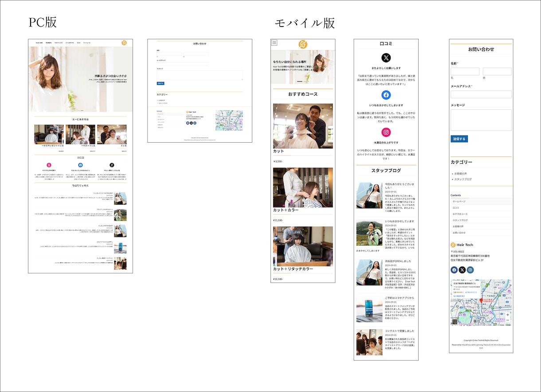Click the PC版 title label
Screen dimensions: 541x392
click(43, 22)
